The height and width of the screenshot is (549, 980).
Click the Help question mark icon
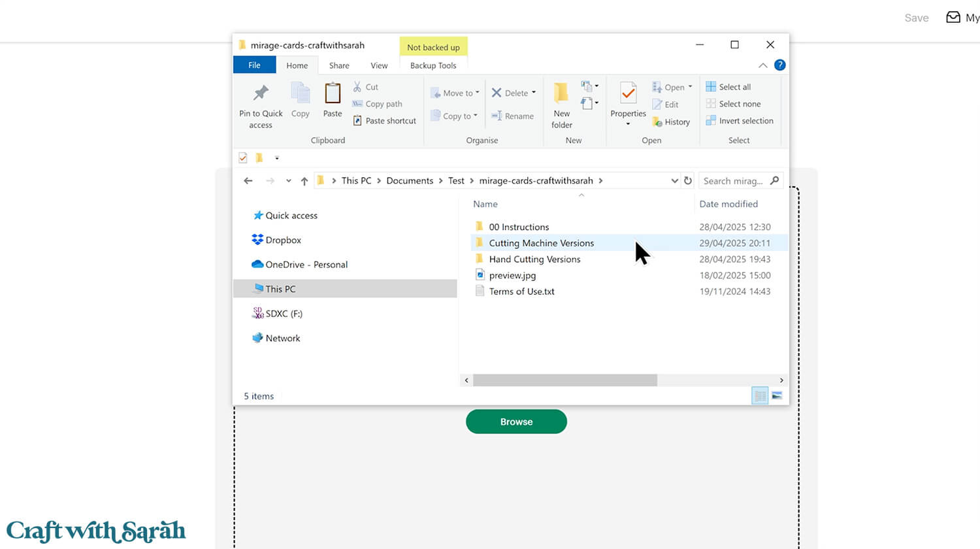[x=779, y=65]
